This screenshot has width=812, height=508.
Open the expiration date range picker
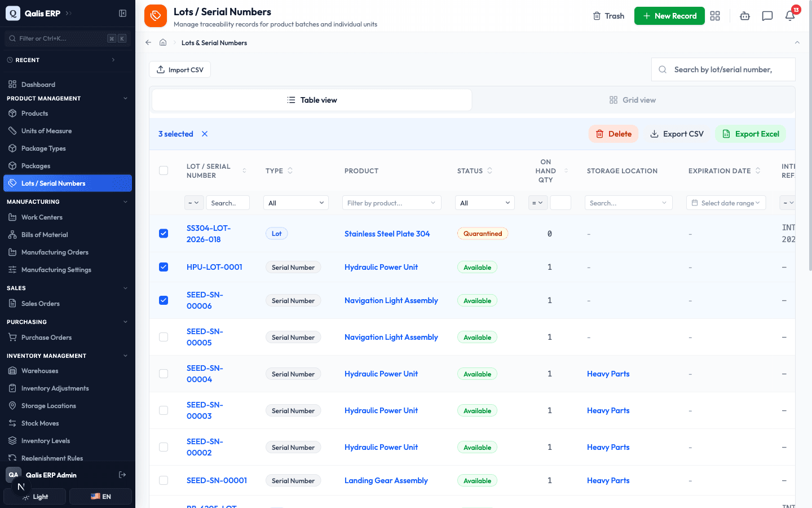pyautogui.click(x=726, y=203)
